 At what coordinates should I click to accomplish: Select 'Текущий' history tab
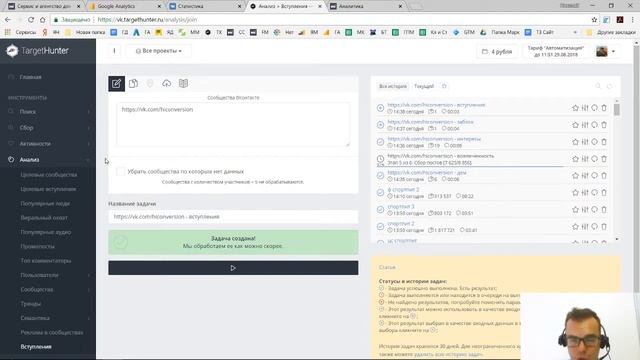click(x=424, y=86)
